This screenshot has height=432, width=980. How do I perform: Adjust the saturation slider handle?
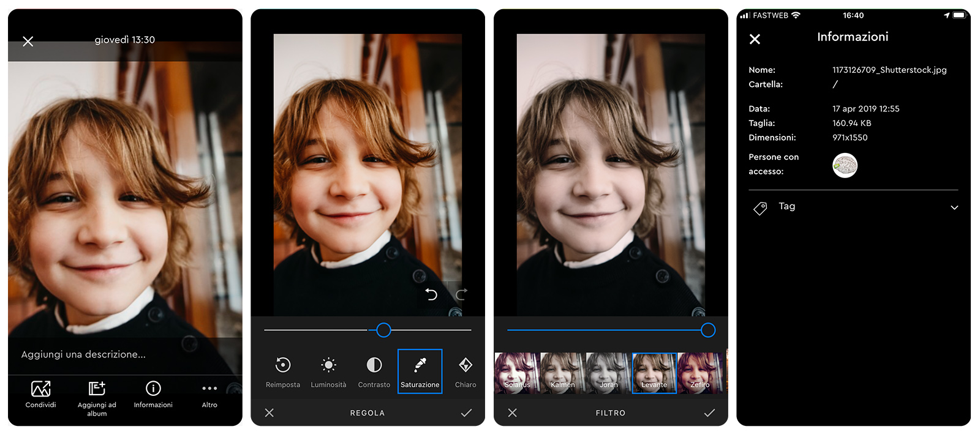click(383, 330)
